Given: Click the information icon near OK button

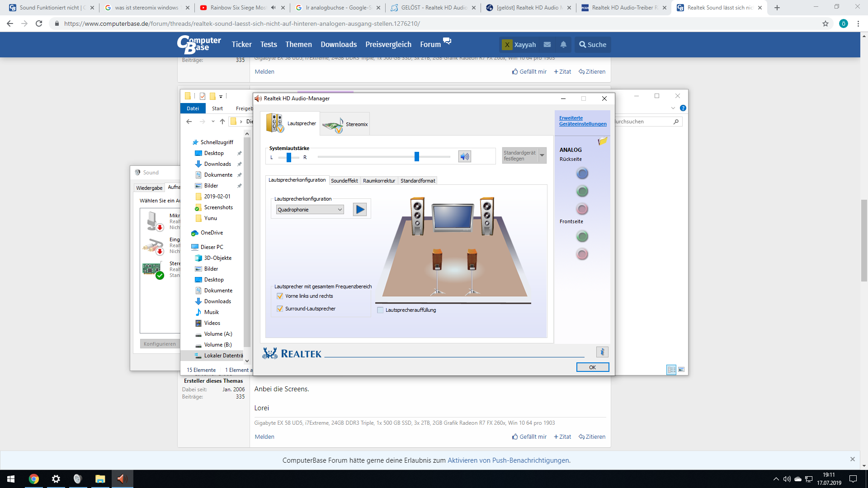Looking at the screenshot, I should 602,352.
